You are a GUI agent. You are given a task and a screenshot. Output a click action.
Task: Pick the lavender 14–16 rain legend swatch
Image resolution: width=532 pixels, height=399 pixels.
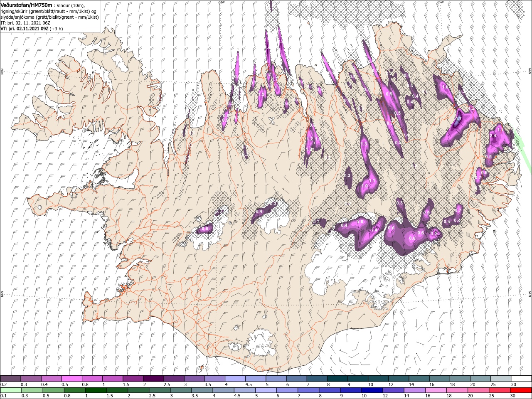click(414, 390)
